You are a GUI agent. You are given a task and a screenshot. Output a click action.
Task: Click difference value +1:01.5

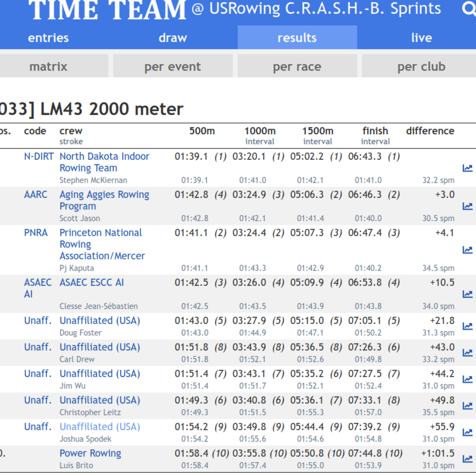[x=438, y=453]
